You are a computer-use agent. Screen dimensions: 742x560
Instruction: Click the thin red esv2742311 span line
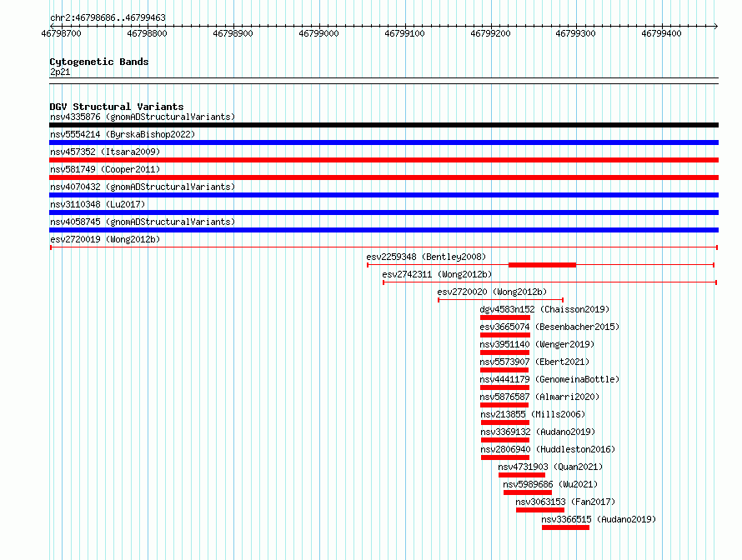(550, 282)
